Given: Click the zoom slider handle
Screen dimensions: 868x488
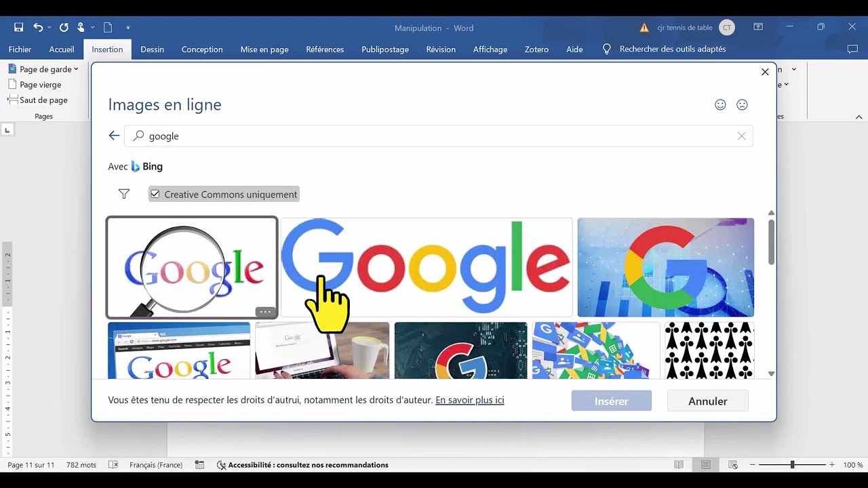Looking at the screenshot, I should 792,465.
